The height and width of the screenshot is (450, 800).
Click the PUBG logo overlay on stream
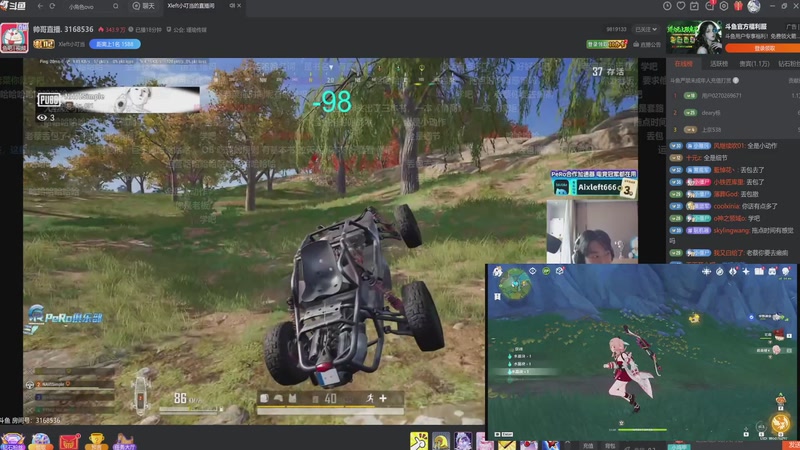point(48,99)
